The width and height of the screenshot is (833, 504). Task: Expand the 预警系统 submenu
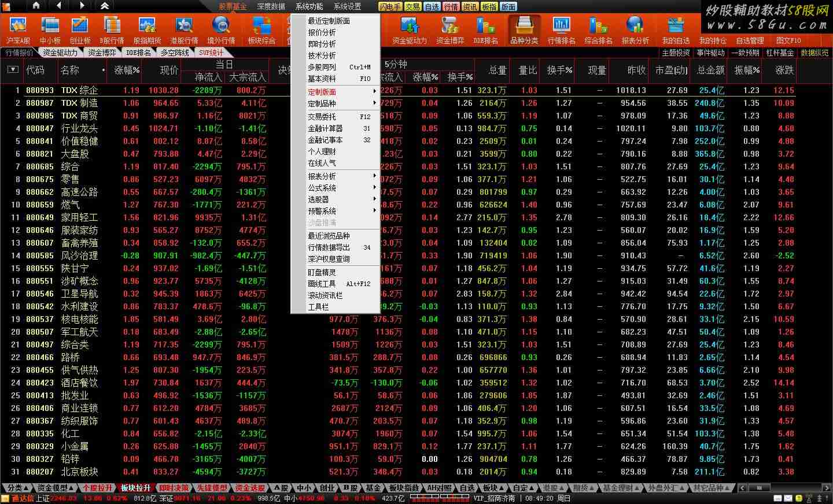[336, 211]
